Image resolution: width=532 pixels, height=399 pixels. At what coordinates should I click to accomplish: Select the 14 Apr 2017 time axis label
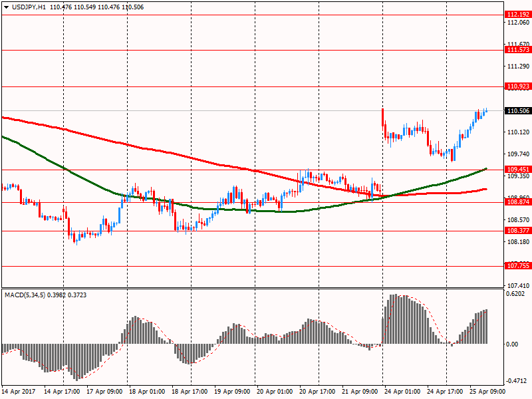[19, 392]
